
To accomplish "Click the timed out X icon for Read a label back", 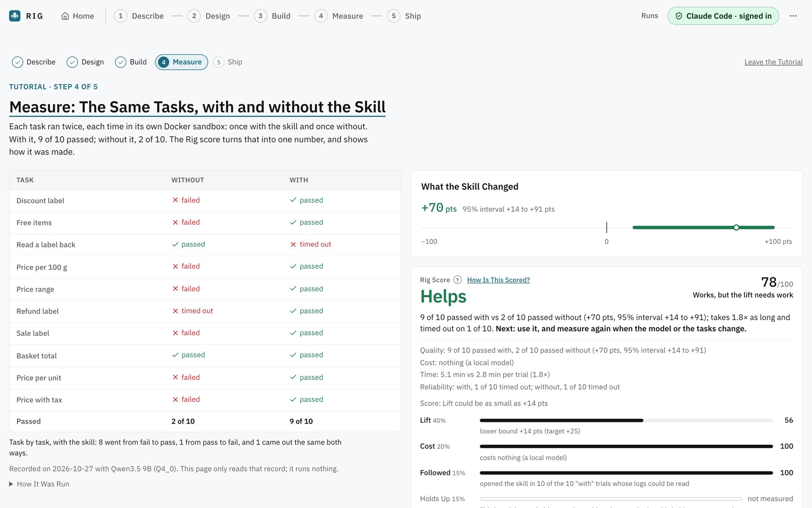I will coord(293,244).
